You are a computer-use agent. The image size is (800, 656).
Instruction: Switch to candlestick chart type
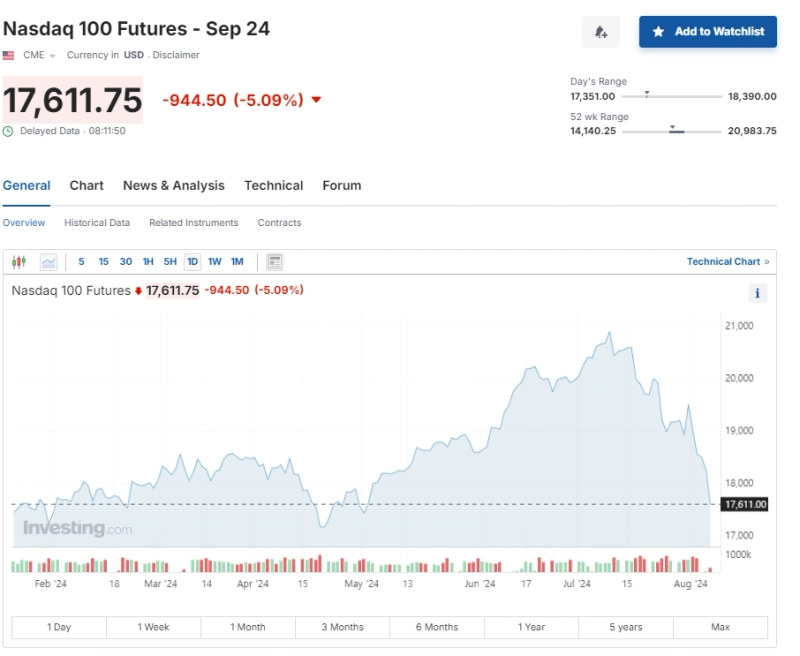point(19,262)
